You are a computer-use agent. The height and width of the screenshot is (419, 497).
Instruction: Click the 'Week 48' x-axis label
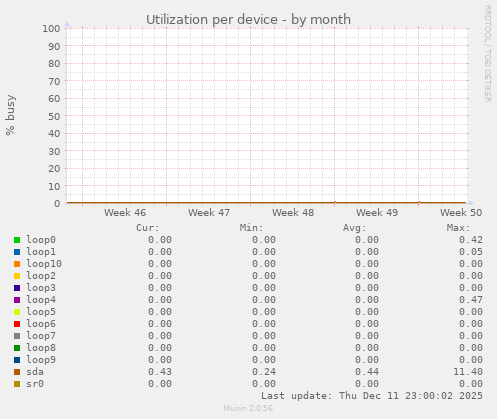pos(293,212)
